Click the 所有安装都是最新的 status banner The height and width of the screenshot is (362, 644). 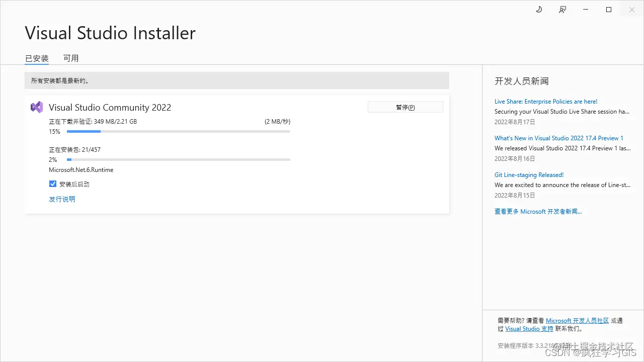[x=237, y=80]
